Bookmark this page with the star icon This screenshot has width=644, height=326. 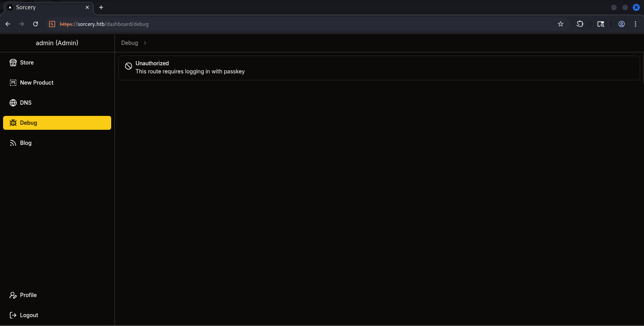click(x=561, y=24)
